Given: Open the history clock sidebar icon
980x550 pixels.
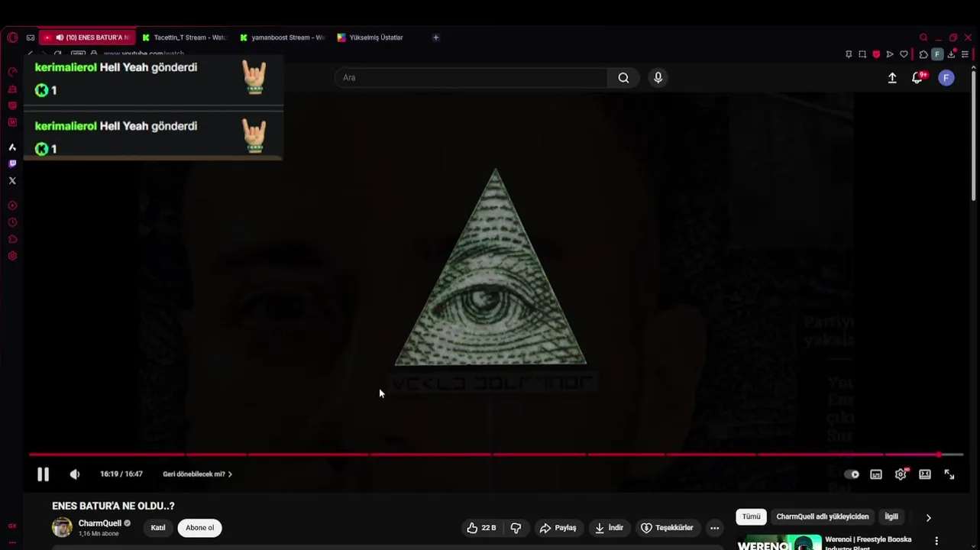Looking at the screenshot, I should point(12,222).
